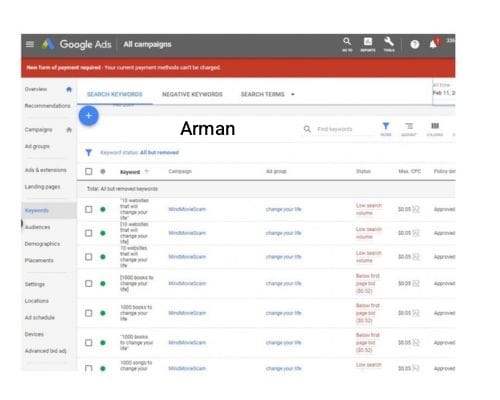Select Audiences in the left sidebar
Screen dimensions: 500x400
[x=38, y=227]
